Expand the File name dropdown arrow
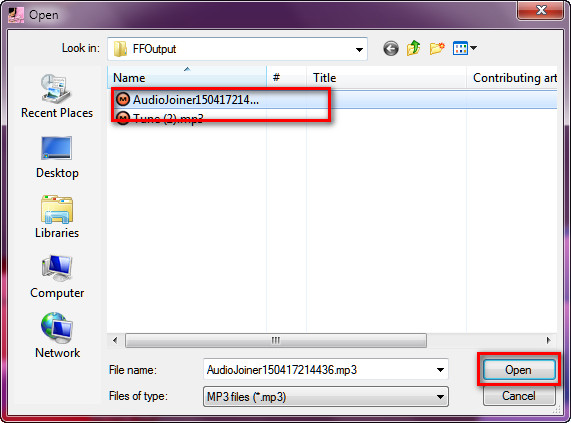571x423 pixels. [x=440, y=370]
